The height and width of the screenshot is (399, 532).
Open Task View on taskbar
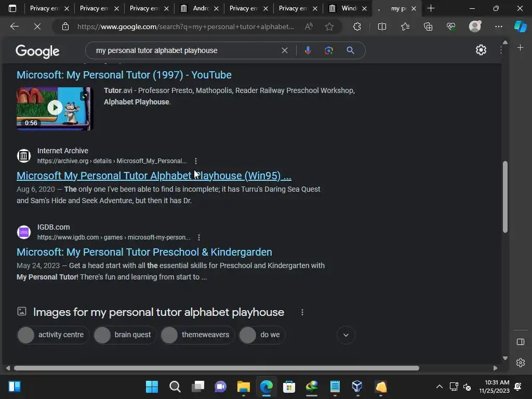[x=198, y=387]
